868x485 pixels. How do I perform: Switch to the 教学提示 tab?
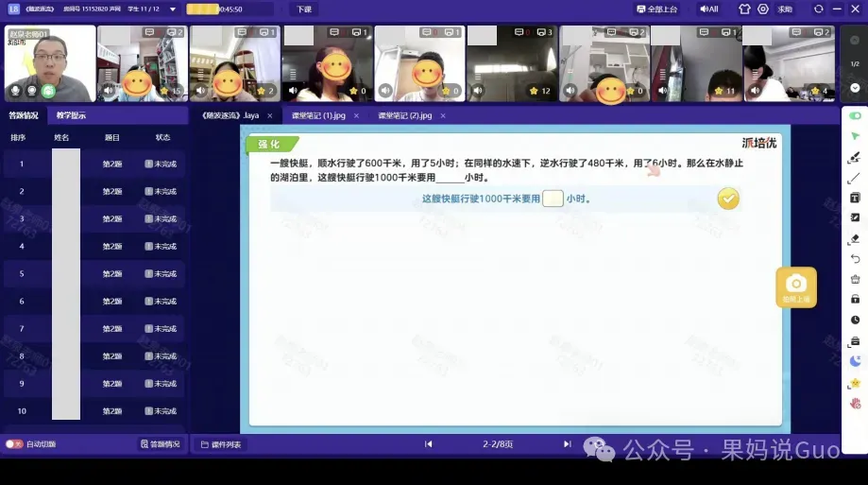(x=71, y=115)
